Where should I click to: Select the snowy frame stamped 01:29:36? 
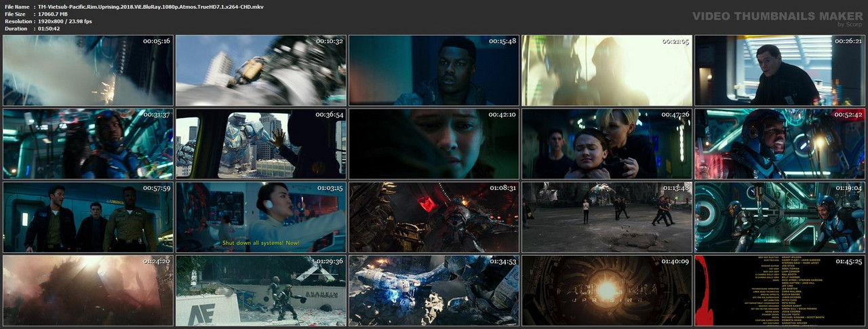point(261,290)
